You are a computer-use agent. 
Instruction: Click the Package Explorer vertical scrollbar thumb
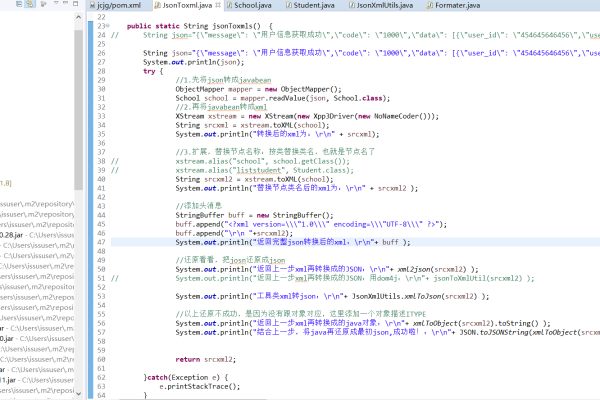(78, 110)
